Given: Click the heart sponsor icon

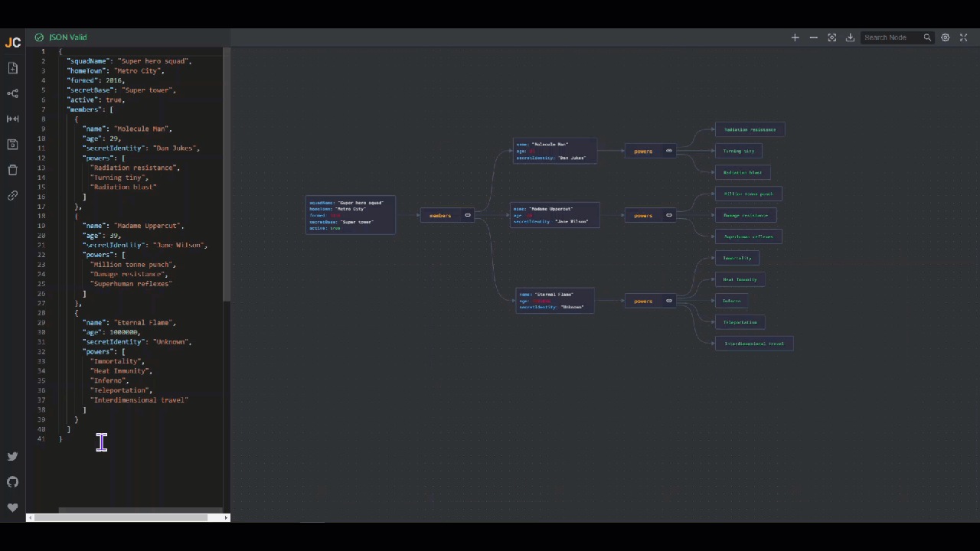Looking at the screenshot, I should pos(12,507).
